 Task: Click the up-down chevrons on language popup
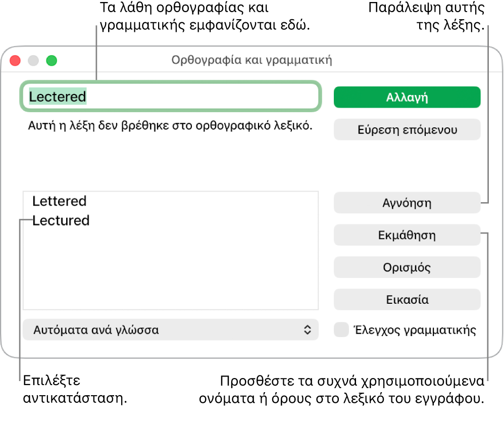307,330
